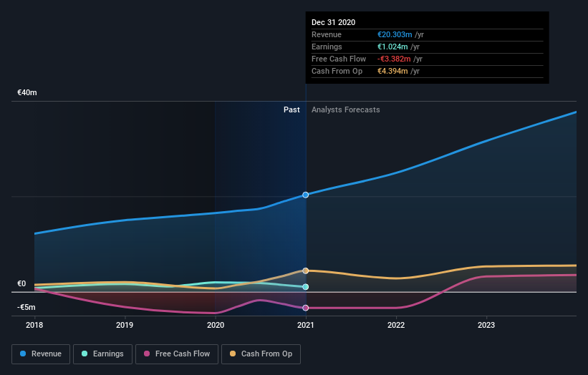Image resolution: width=588 pixels, height=375 pixels.
Task: Click the Past section label
Action: point(291,109)
